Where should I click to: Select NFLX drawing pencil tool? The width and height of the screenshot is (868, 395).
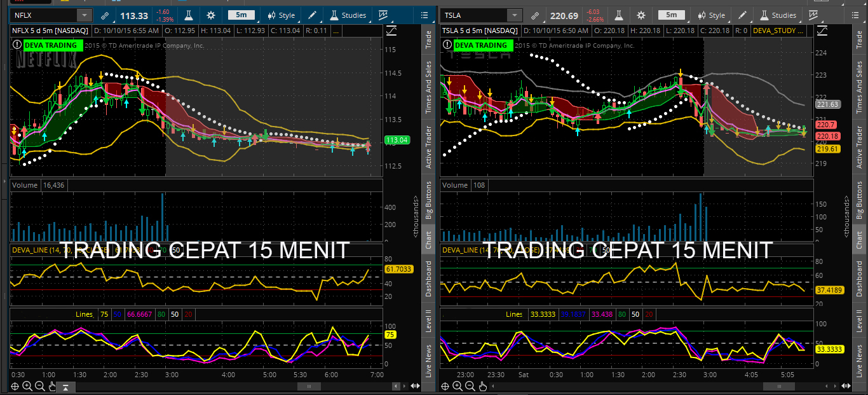313,15
